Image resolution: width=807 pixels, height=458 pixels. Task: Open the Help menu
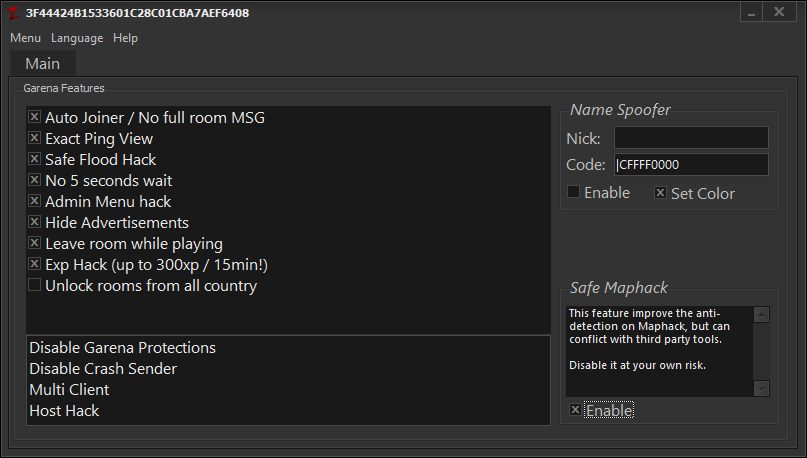pos(125,38)
